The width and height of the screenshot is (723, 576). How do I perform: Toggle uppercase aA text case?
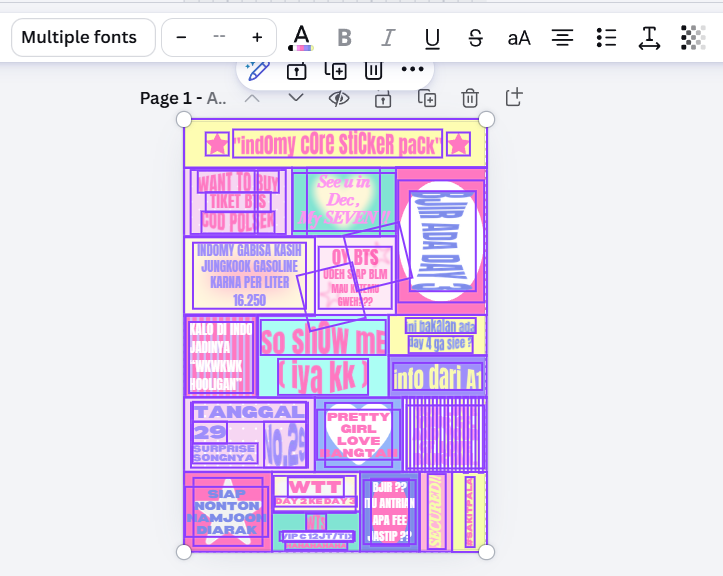519,38
